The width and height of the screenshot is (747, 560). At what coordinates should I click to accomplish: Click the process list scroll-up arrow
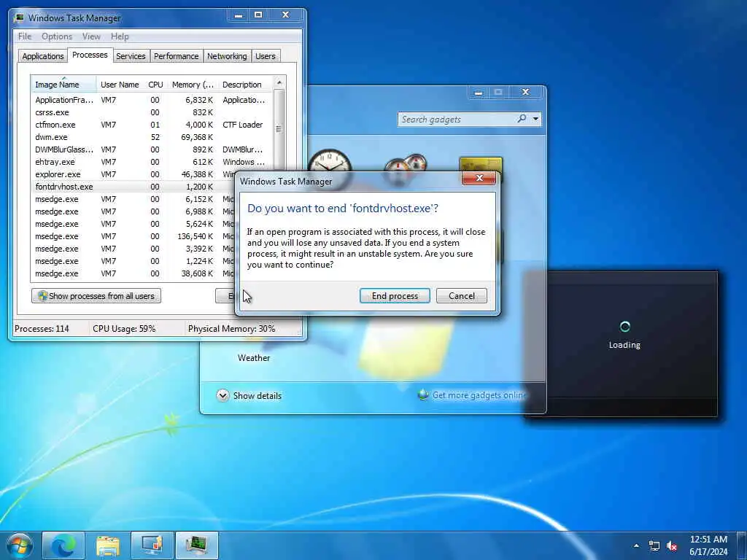[x=279, y=83]
